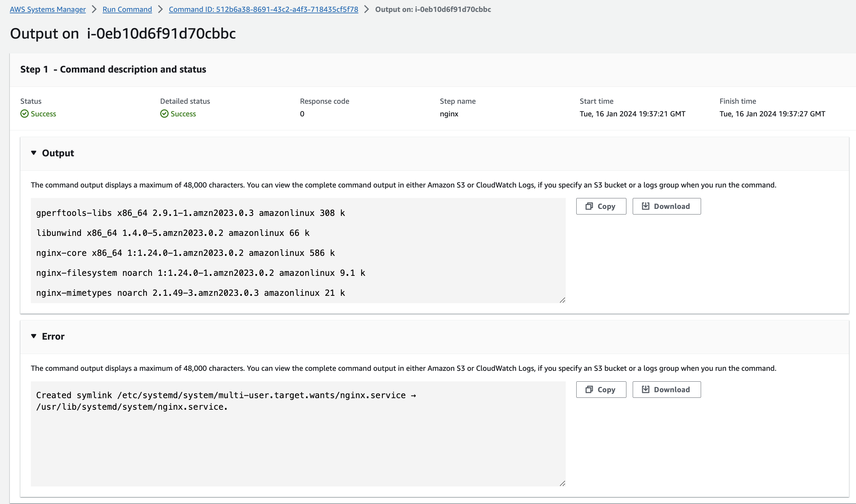Open AWS Systems Manager breadcrumb link
This screenshot has height=504, width=856.
[48, 9]
